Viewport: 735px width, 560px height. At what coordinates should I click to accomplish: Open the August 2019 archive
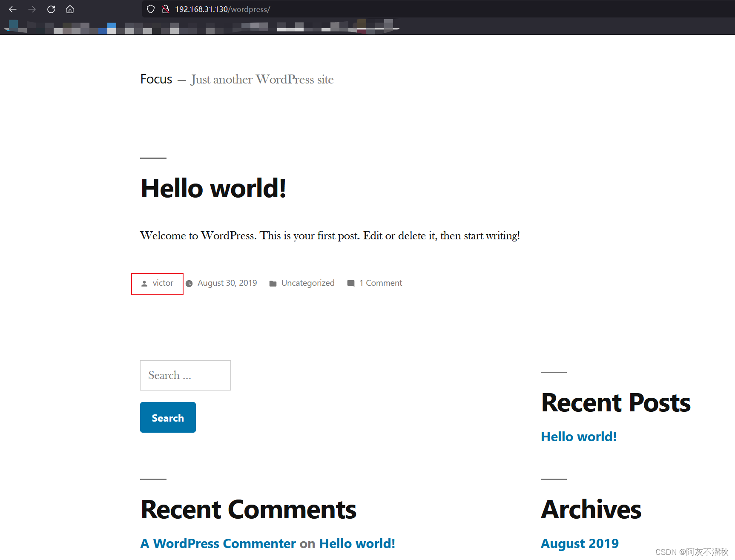pos(580,543)
